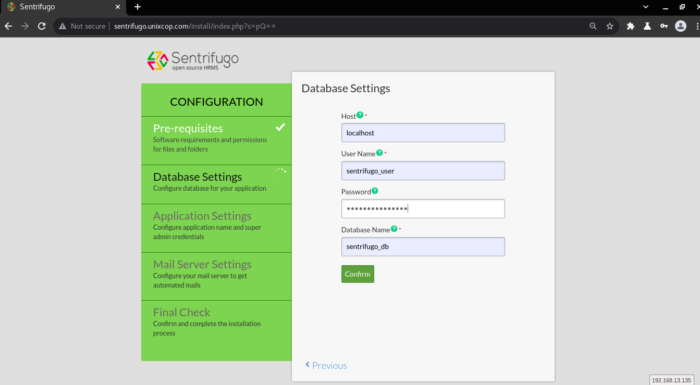Bookmark this page with the star icon

point(610,26)
